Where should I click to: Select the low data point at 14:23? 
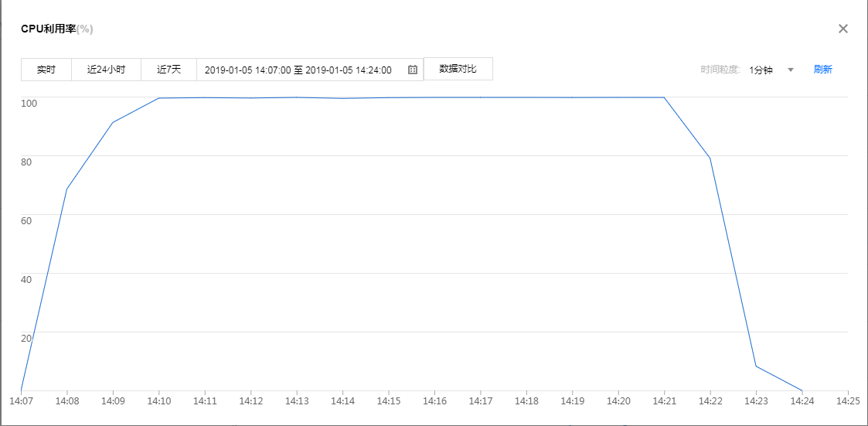[x=756, y=366]
